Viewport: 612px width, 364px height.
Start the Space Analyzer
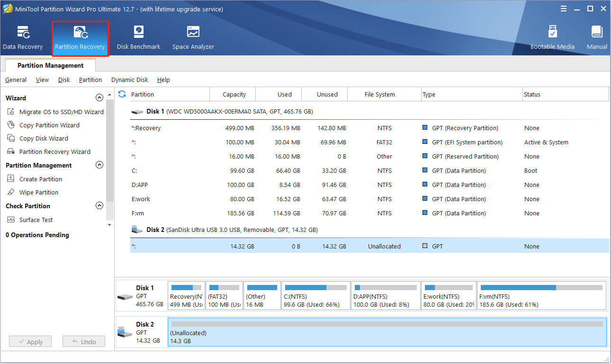click(x=193, y=38)
